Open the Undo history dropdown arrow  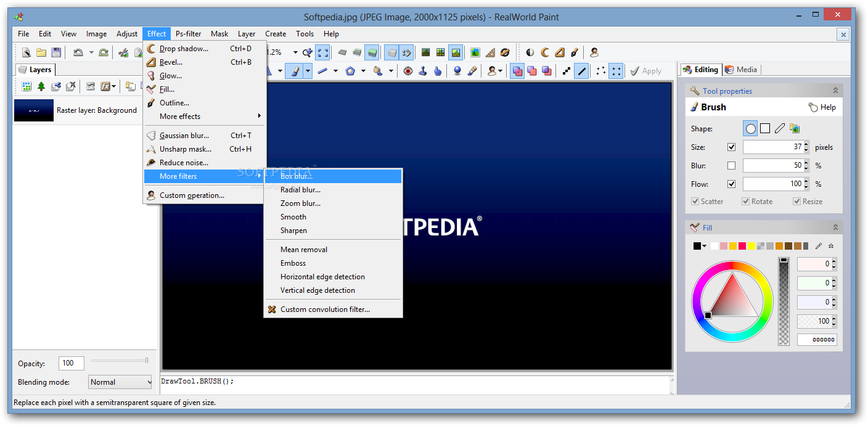(91, 52)
